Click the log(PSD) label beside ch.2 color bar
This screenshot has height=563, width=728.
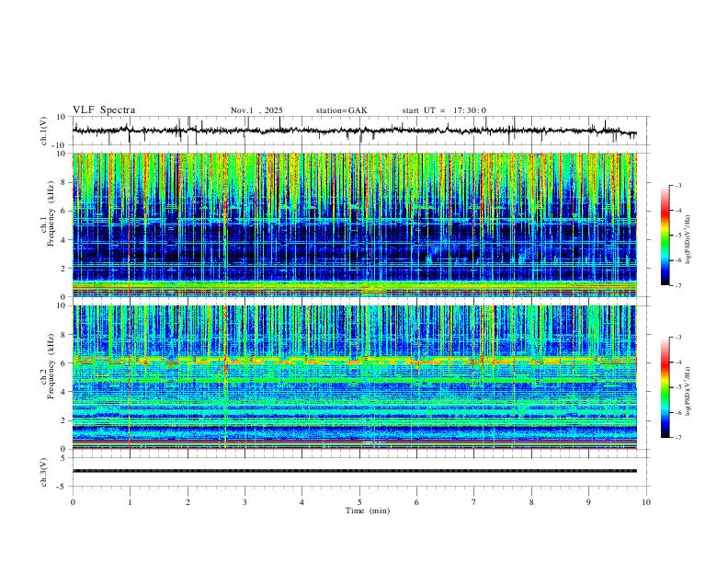coord(688,391)
